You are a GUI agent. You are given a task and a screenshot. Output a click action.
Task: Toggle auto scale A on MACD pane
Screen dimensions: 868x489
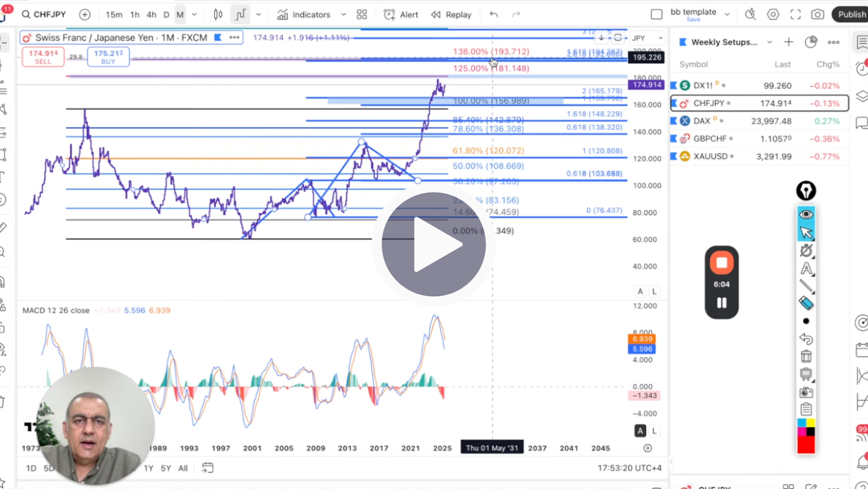pos(640,431)
